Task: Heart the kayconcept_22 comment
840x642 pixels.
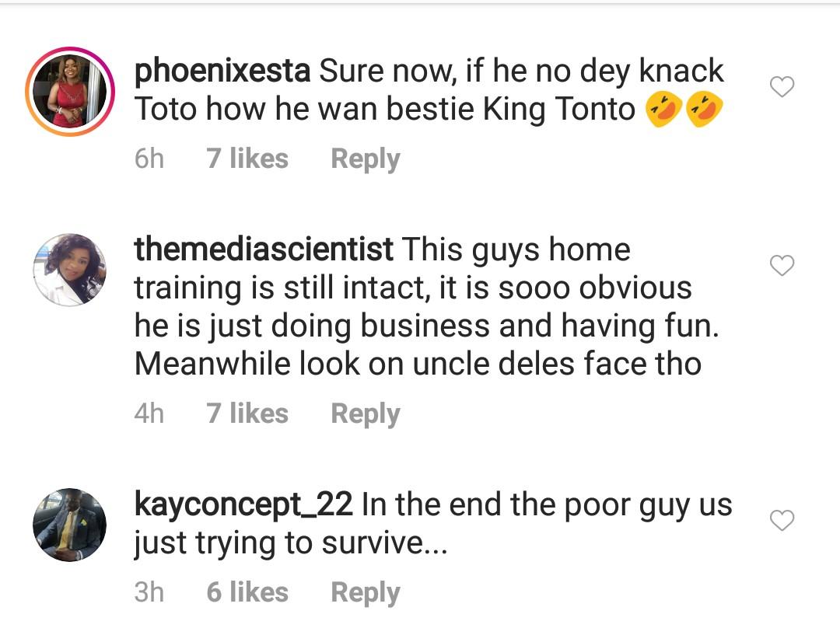Action: pos(782,520)
